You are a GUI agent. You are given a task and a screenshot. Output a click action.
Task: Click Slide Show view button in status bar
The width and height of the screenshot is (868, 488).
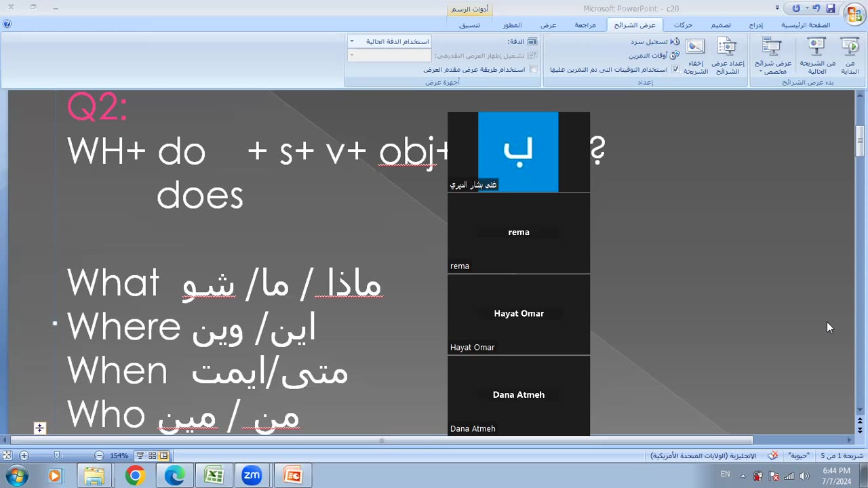[140, 456]
